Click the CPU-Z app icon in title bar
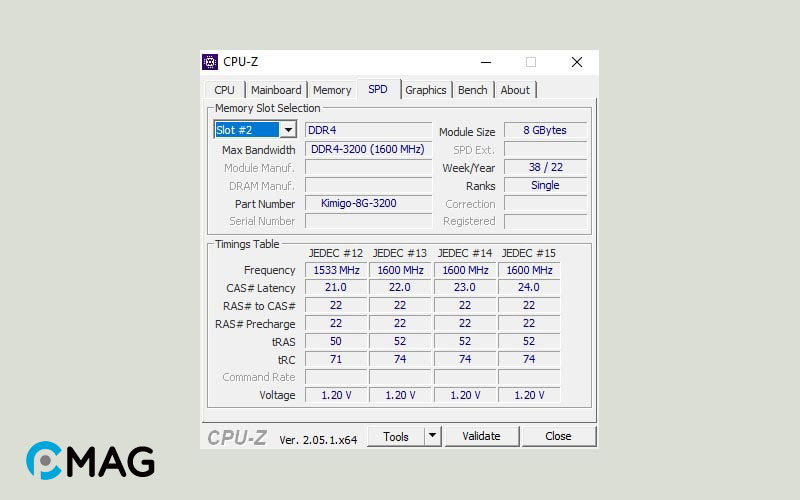 click(x=210, y=62)
